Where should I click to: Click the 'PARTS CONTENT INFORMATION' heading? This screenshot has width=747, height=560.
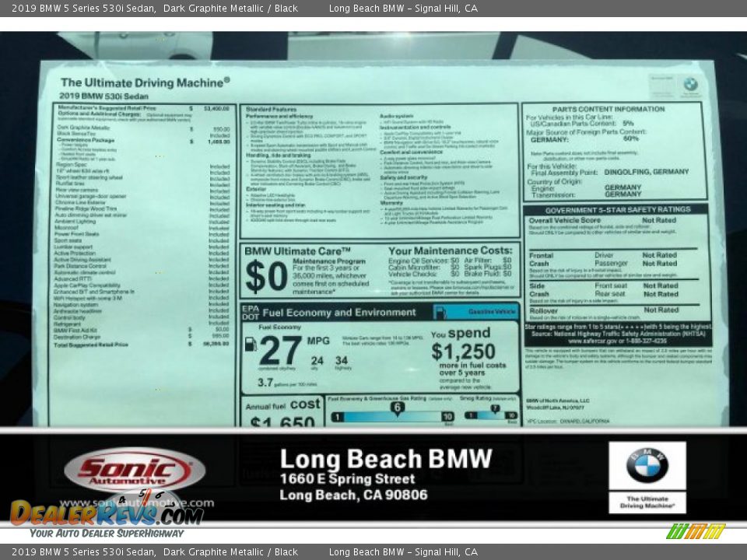[608, 109]
